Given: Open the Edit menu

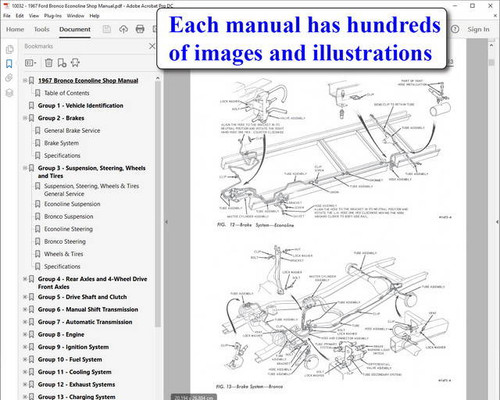Looking at the screenshot, I should point(20,16).
